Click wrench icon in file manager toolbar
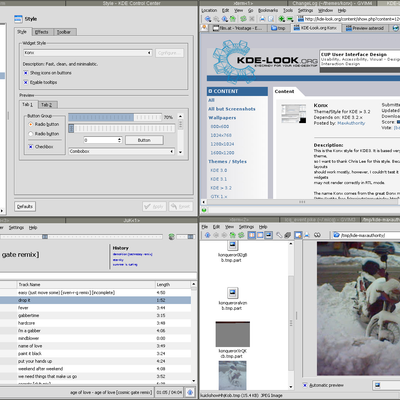The image size is (400, 400). tap(279, 235)
